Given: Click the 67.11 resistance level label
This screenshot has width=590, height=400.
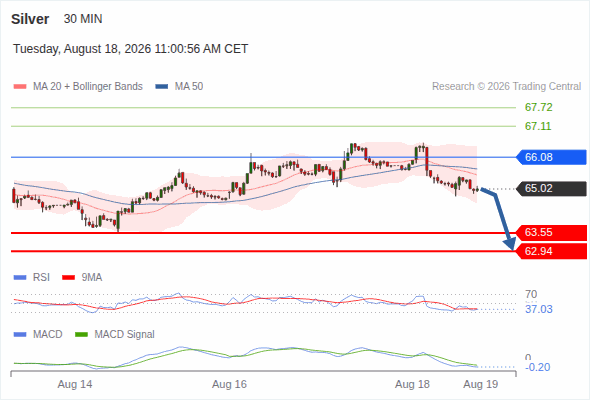Looking at the screenshot, I should (538, 126).
